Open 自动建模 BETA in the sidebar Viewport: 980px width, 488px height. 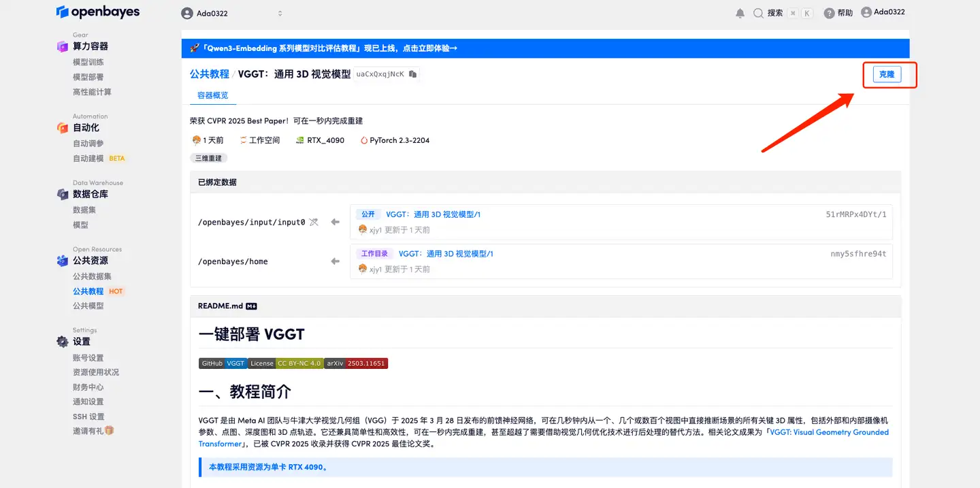(x=99, y=159)
